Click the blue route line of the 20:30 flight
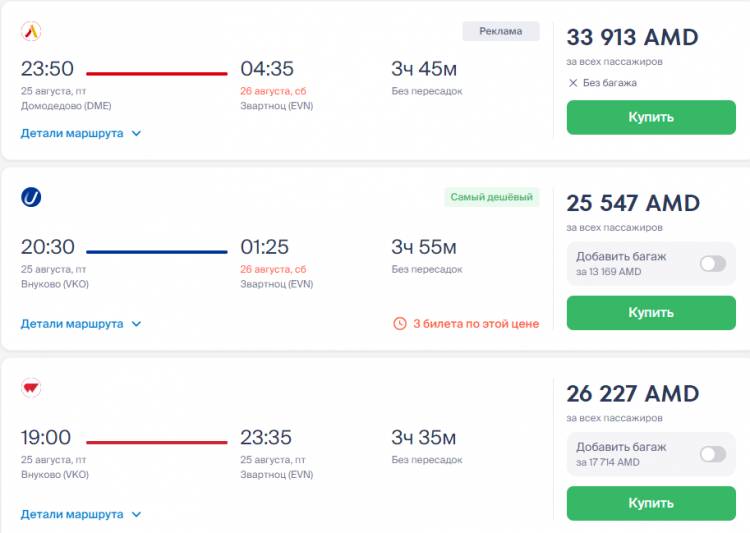The width and height of the screenshot is (750, 533). tap(156, 252)
